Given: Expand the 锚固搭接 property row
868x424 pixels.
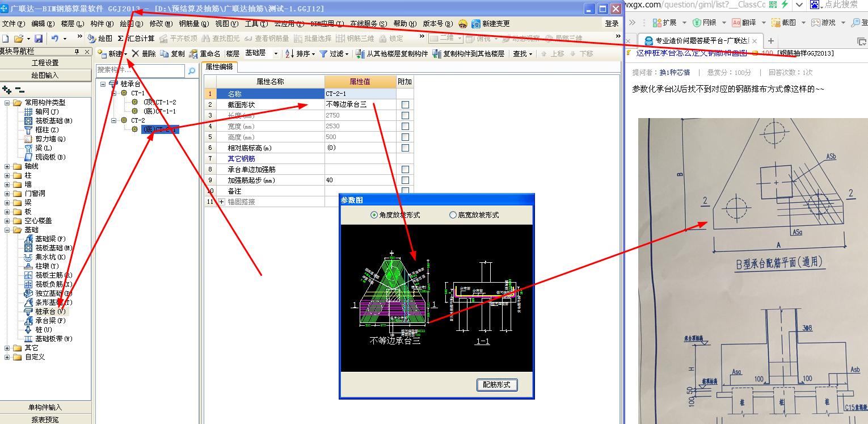Looking at the screenshot, I should 221,202.
